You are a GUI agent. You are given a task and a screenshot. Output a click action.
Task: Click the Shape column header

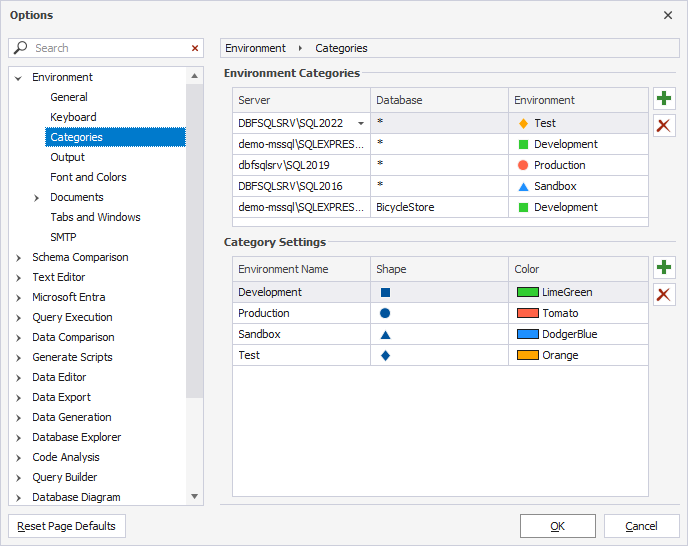tap(439, 269)
